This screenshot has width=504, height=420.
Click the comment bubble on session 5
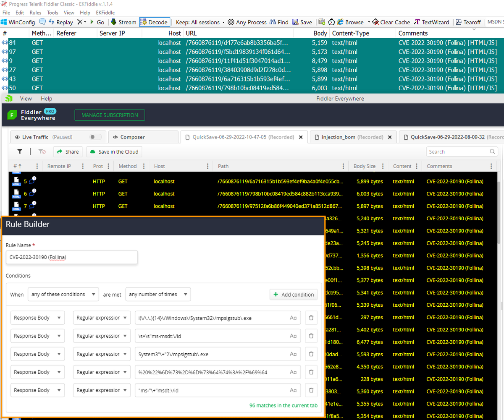click(x=32, y=181)
